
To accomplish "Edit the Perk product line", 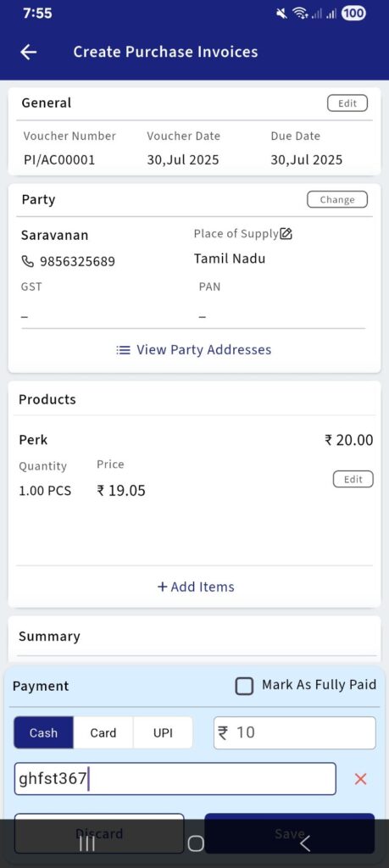I will pyautogui.click(x=353, y=480).
